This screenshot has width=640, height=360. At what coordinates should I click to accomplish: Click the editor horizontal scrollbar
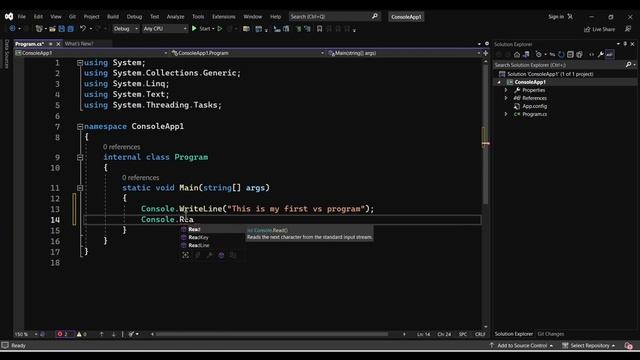click(x=271, y=334)
